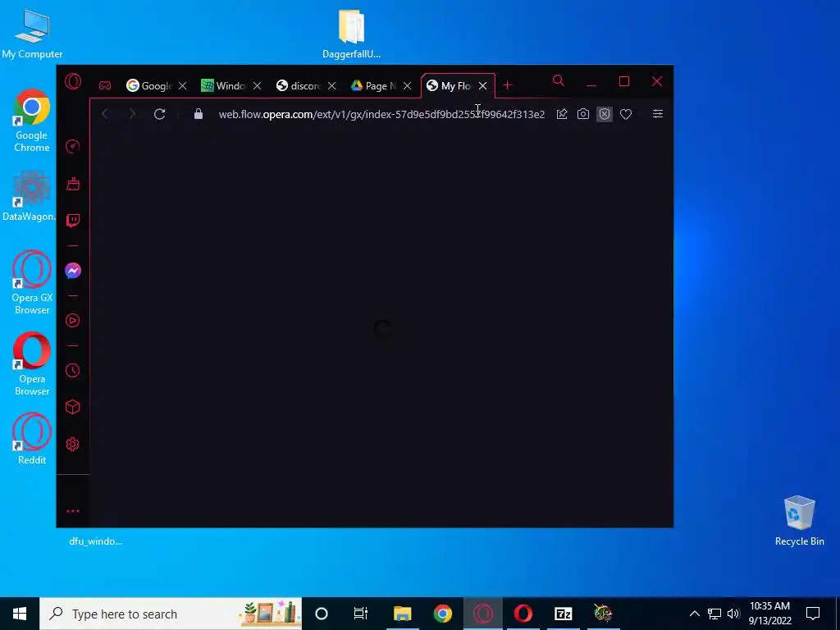Screen dimensions: 840x630
Task: Go forward with the forward arrow
Action: (x=132, y=114)
